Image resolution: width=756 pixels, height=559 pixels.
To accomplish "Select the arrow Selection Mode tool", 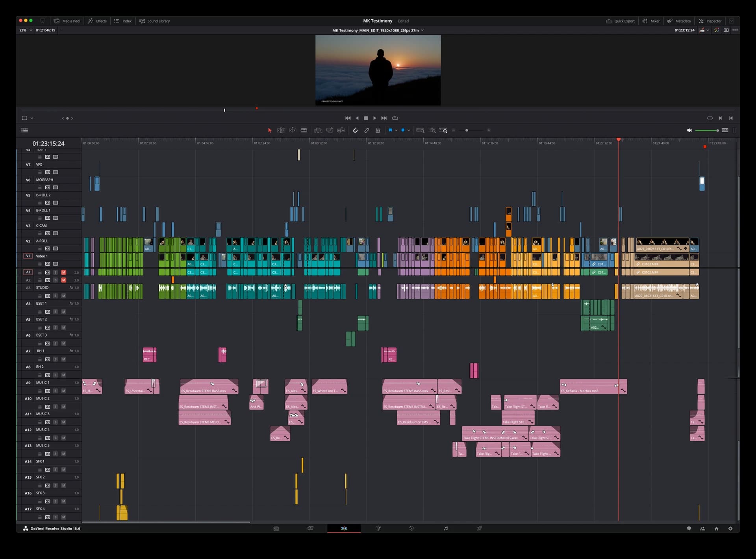I will coord(270,130).
